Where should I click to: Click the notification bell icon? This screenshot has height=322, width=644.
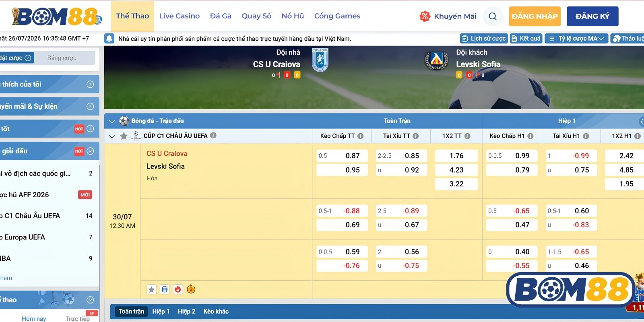coord(109,39)
